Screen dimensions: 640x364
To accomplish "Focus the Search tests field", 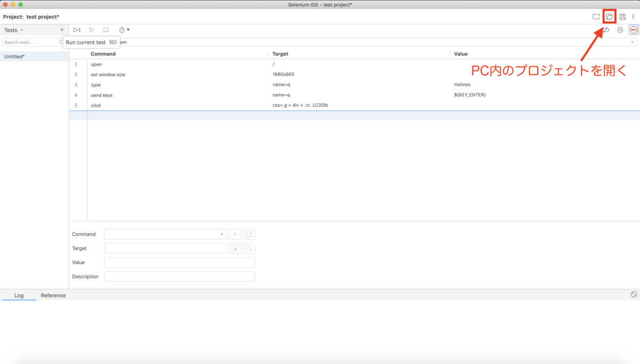I will [x=31, y=42].
